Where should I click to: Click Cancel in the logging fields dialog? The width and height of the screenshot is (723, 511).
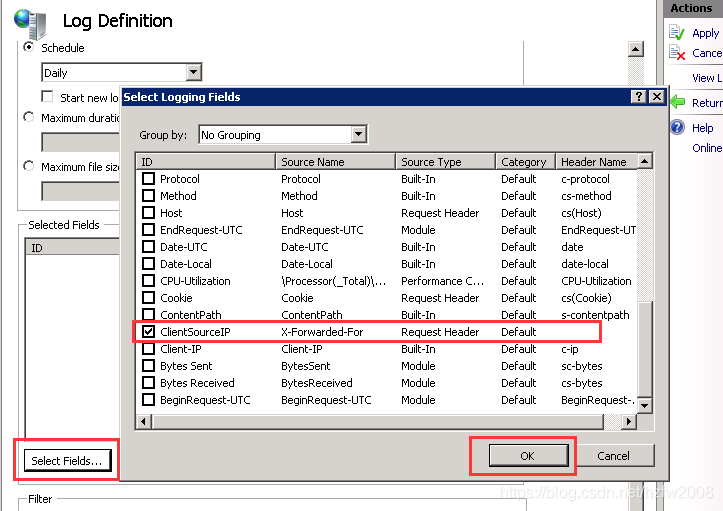coord(613,456)
